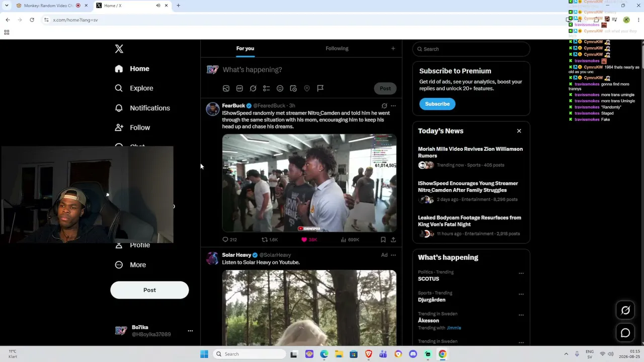
Task: Open options for the Djurgården trend
Action: [x=521, y=295]
